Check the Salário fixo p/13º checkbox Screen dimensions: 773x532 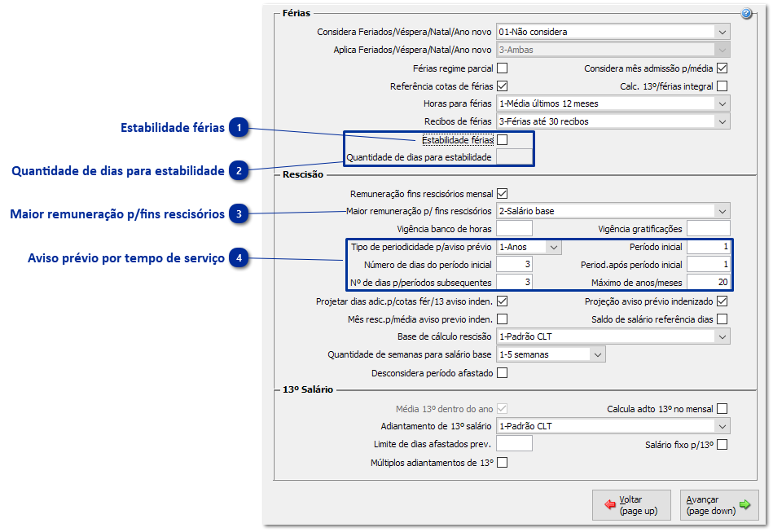tap(722, 445)
